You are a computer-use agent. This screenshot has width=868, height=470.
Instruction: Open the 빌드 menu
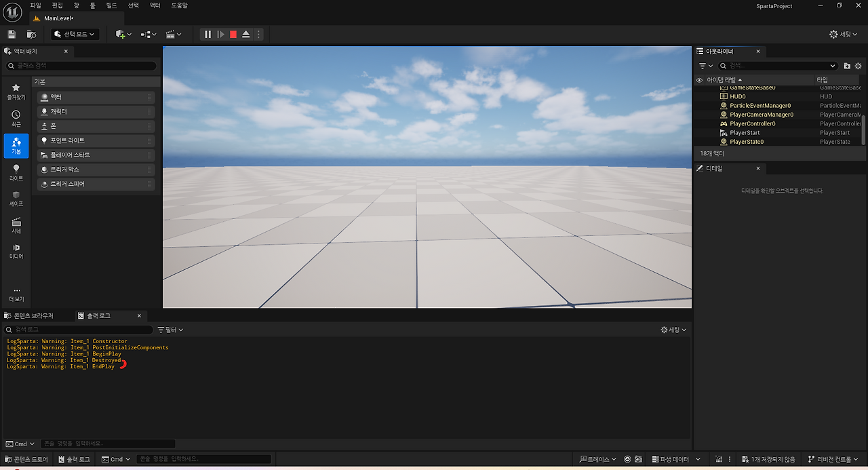[111, 5]
